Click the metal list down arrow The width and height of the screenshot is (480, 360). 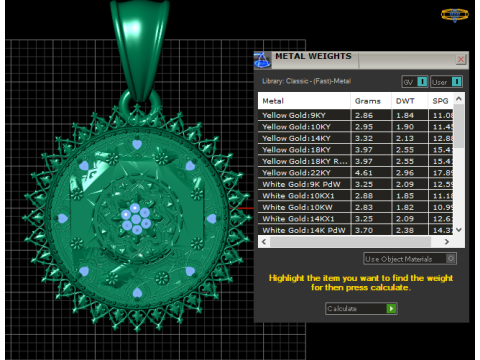coord(459,230)
